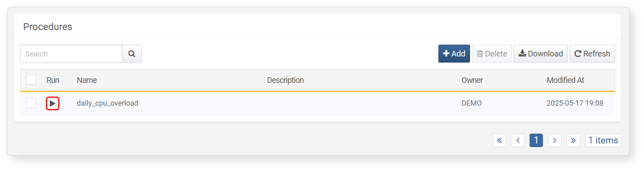Image resolution: width=644 pixels, height=170 pixels.
Task: Click the Run column header
Action: click(53, 80)
